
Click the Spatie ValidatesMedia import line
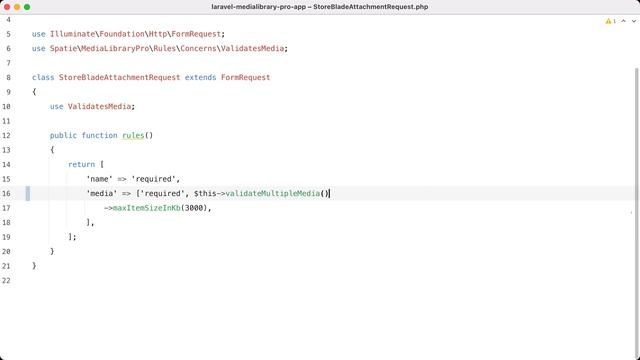pyautogui.click(x=160, y=49)
